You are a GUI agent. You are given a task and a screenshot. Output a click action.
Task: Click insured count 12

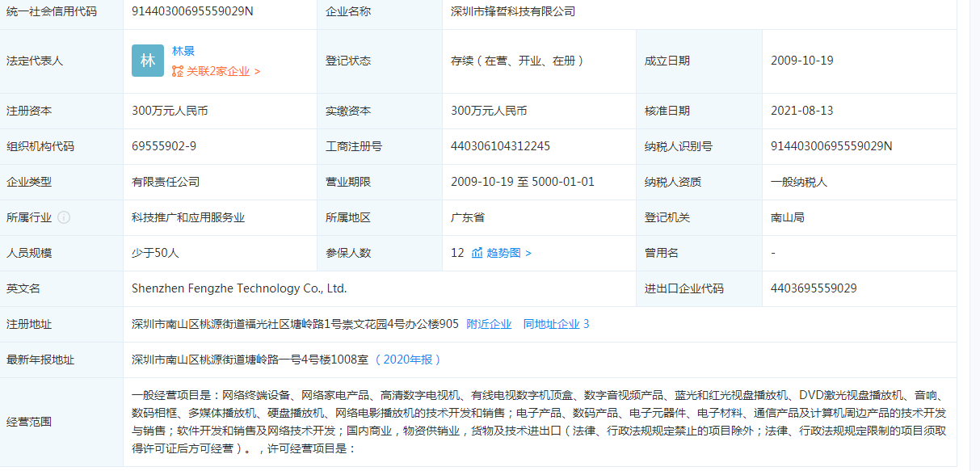[x=457, y=253]
